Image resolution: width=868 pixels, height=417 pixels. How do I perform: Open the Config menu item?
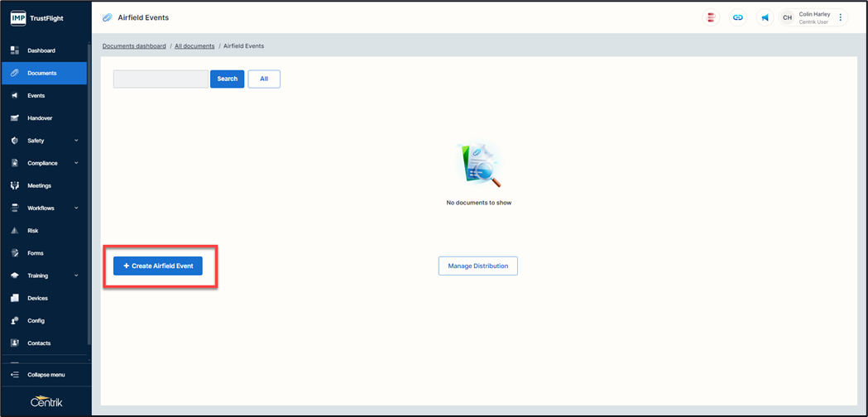coord(45,321)
